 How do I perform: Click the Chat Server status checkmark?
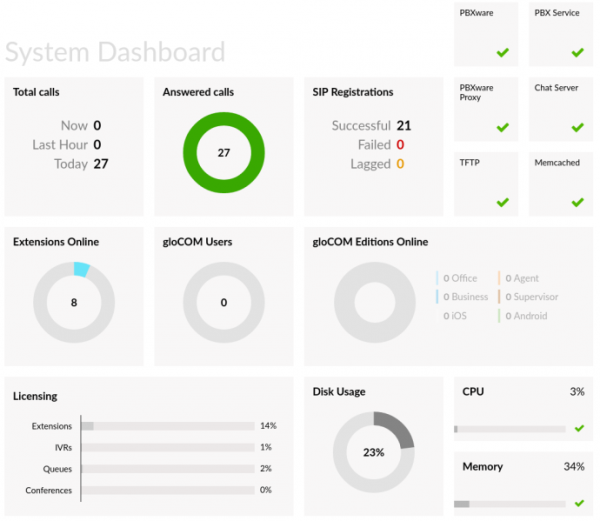point(577,127)
